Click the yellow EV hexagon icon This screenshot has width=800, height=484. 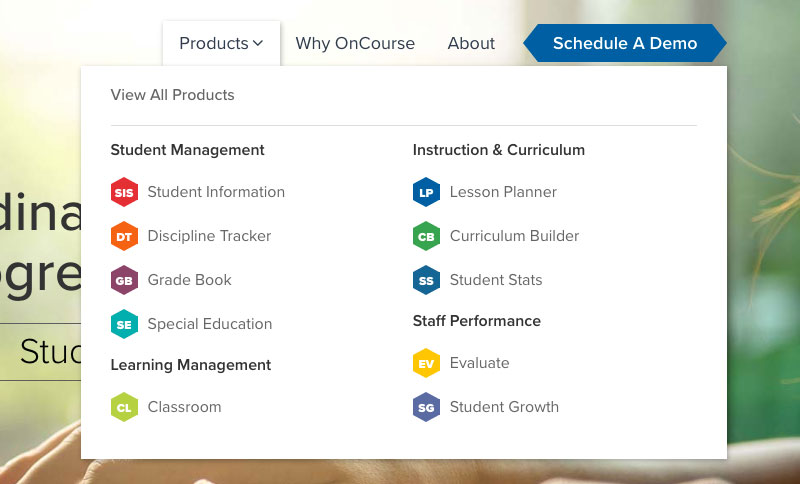tap(426, 363)
